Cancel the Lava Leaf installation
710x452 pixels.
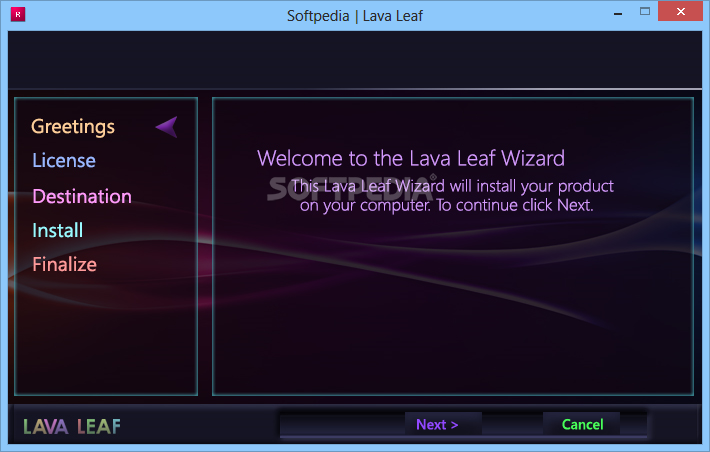581,424
